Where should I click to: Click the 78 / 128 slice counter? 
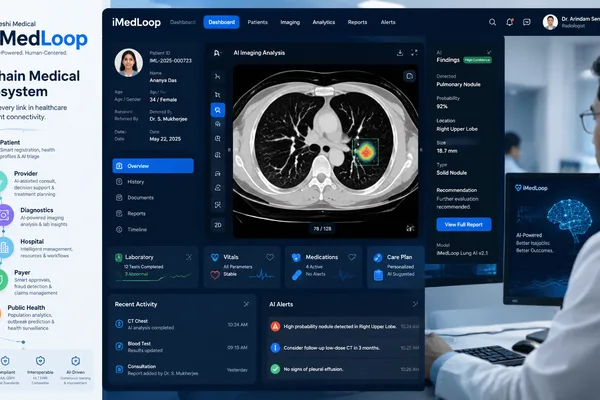(x=322, y=229)
